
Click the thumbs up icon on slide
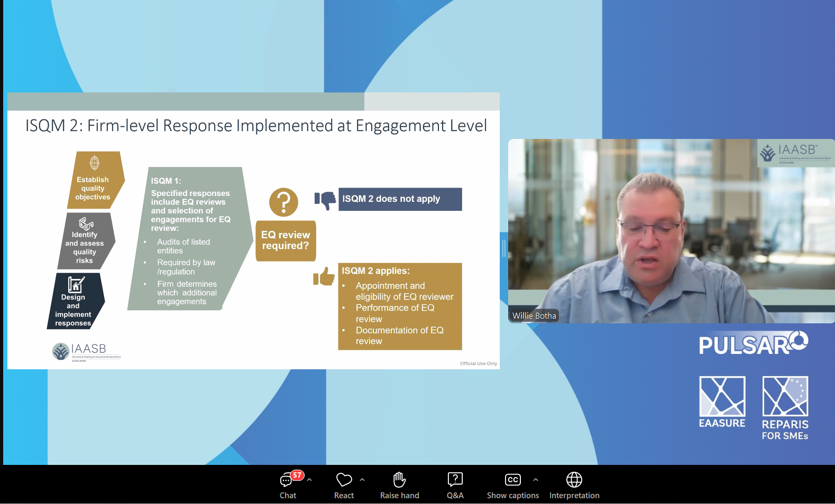[x=324, y=276]
